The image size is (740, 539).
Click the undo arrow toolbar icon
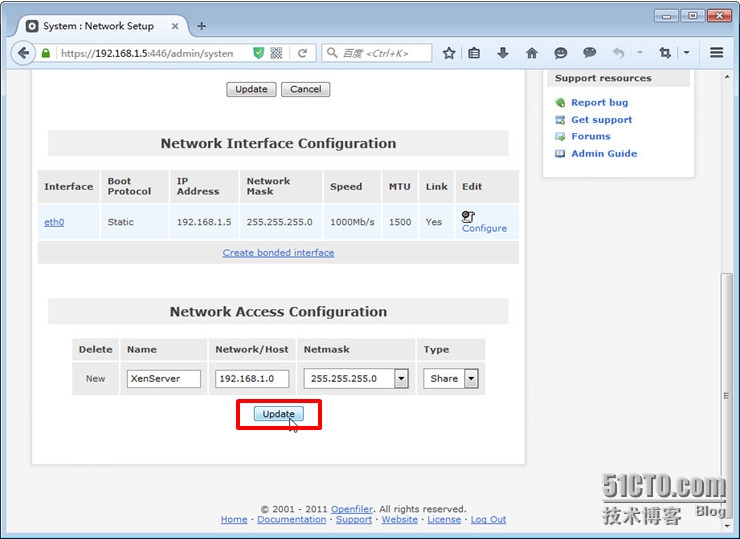coord(618,53)
